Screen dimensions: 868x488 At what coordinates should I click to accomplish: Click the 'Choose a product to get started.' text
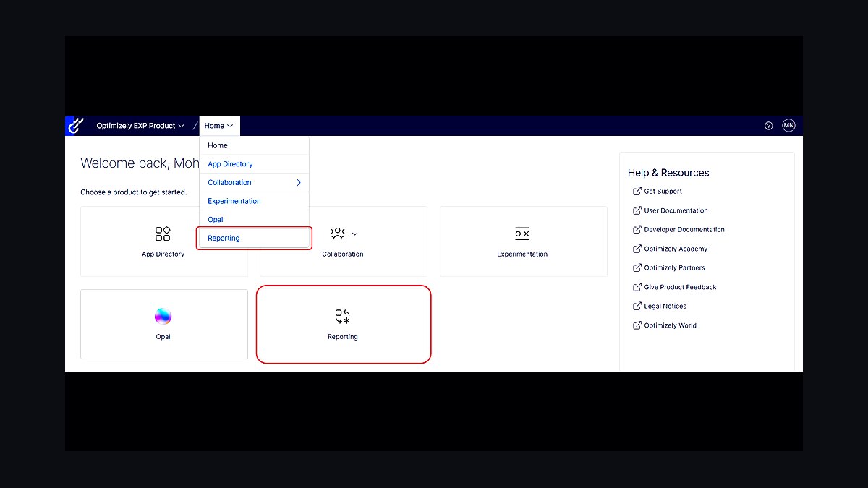[134, 192]
